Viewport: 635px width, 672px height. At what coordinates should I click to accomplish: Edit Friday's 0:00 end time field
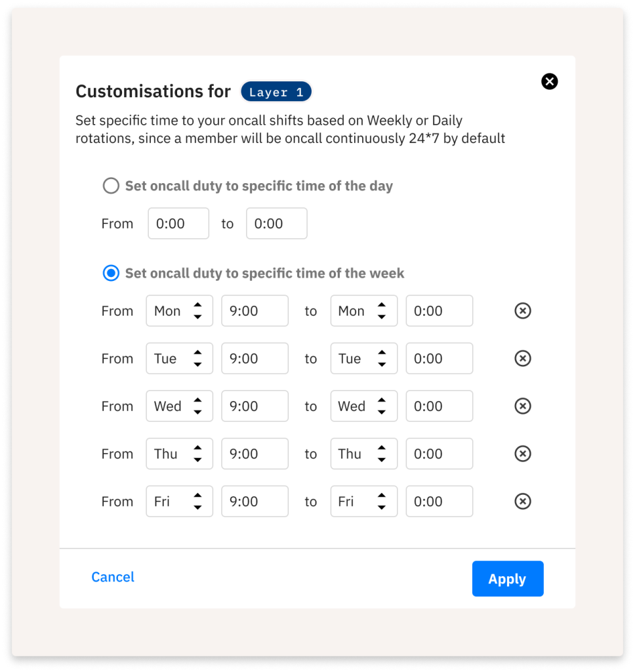pos(439,501)
